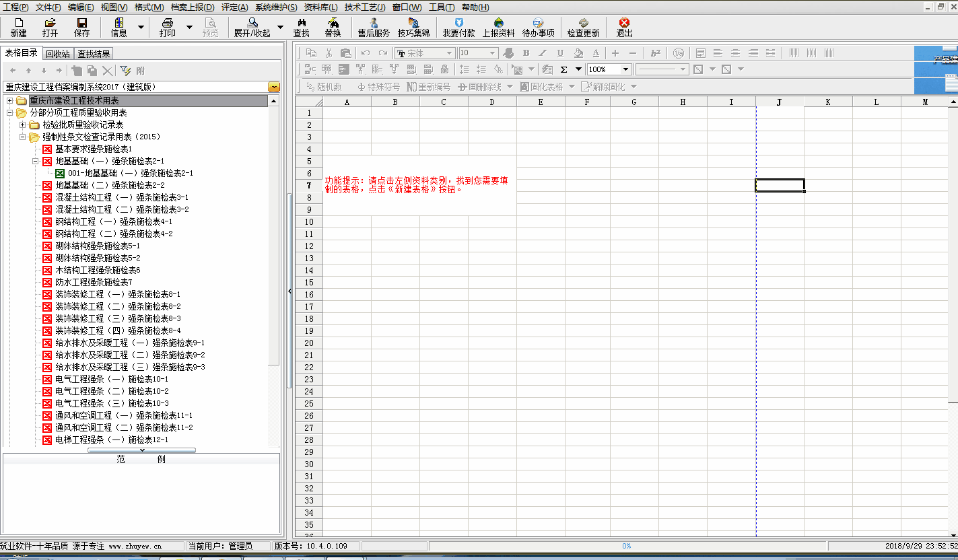Image resolution: width=958 pixels, height=560 pixels.
Task: Click column header E in the spreadsheet
Action: coord(541,102)
